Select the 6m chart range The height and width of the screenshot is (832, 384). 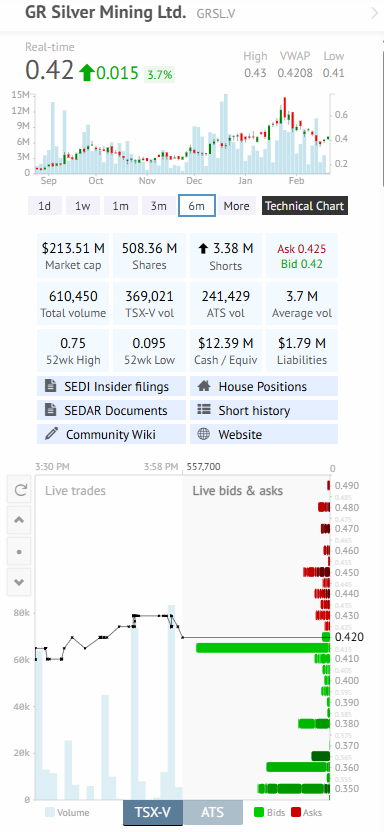pyautogui.click(x=197, y=206)
